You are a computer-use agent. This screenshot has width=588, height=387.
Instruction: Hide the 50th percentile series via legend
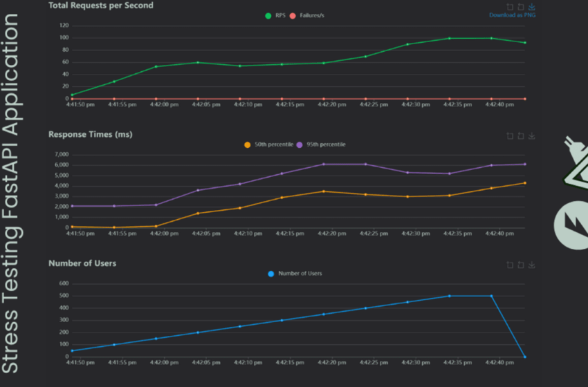click(x=268, y=144)
